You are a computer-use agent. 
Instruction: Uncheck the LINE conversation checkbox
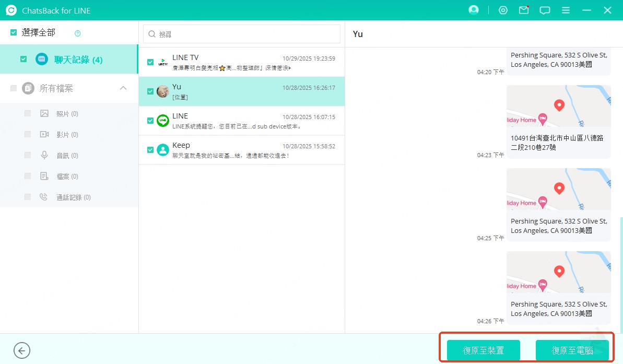pos(150,121)
